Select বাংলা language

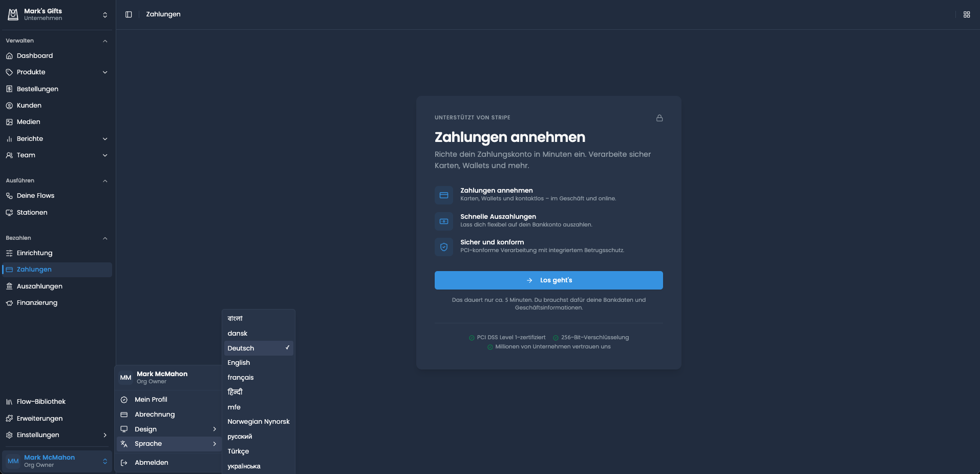tap(259, 319)
